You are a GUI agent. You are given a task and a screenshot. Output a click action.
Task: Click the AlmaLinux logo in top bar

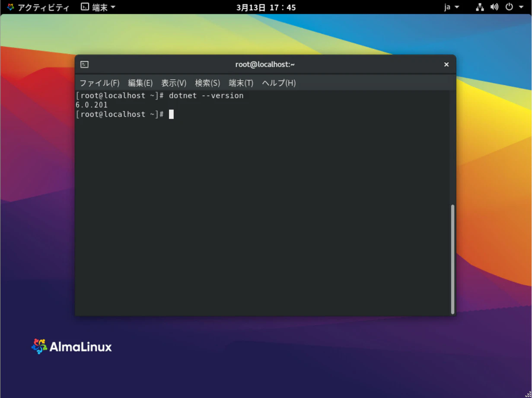pos(10,7)
